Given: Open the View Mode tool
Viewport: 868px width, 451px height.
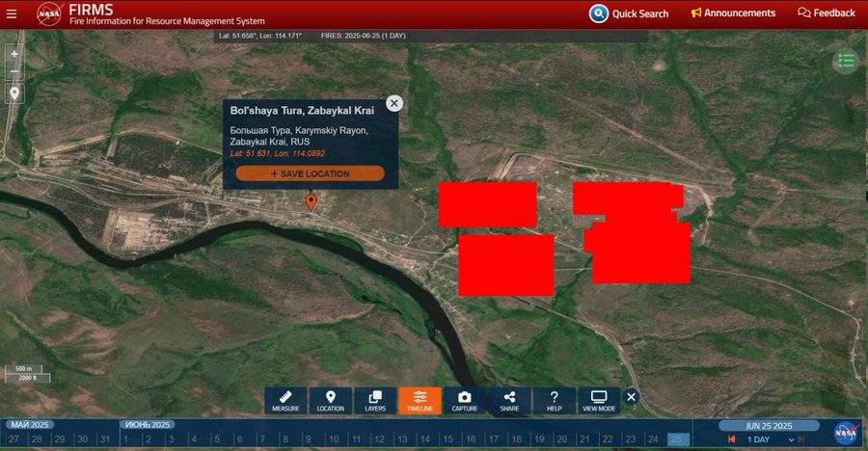Looking at the screenshot, I should (x=599, y=401).
